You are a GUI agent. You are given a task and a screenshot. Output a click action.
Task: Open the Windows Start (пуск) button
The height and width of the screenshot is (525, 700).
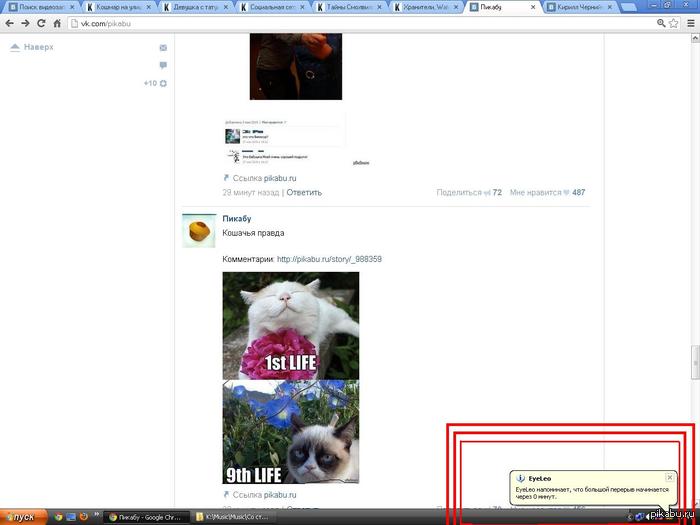(20, 516)
